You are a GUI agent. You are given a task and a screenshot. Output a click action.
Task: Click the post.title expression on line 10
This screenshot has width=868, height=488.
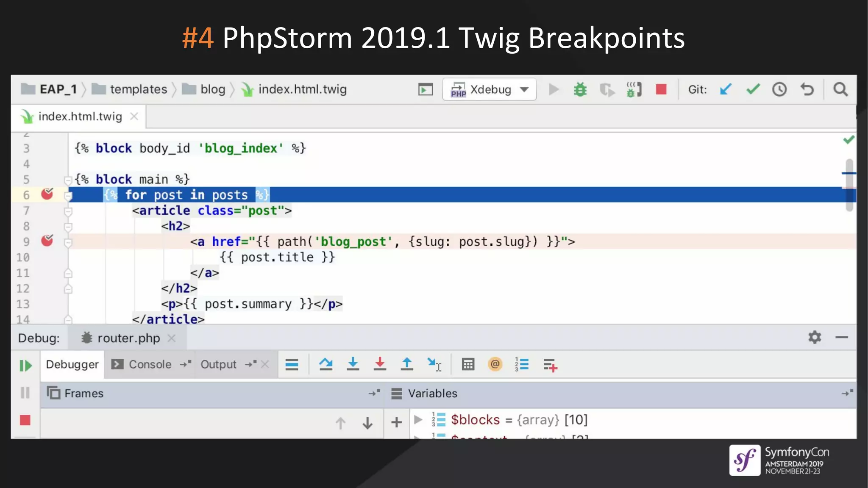click(277, 257)
